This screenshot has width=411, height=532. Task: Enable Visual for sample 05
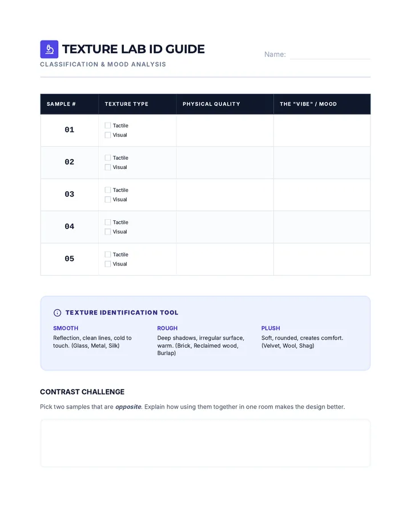[107, 264]
